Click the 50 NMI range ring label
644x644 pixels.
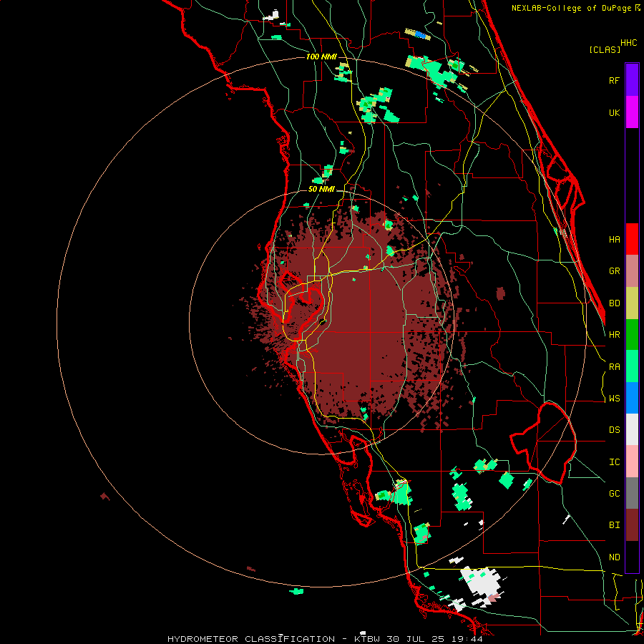pyautogui.click(x=321, y=190)
